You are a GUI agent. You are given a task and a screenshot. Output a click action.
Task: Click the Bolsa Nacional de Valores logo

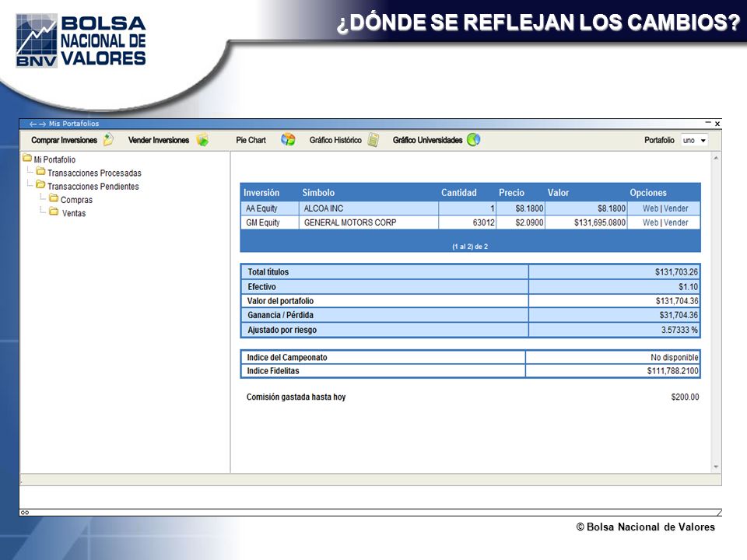coord(80,41)
